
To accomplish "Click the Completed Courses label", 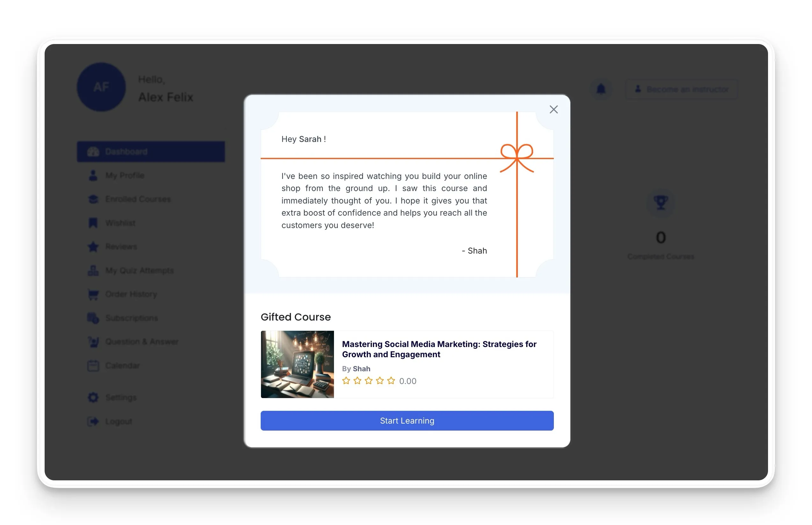I will click(x=660, y=256).
